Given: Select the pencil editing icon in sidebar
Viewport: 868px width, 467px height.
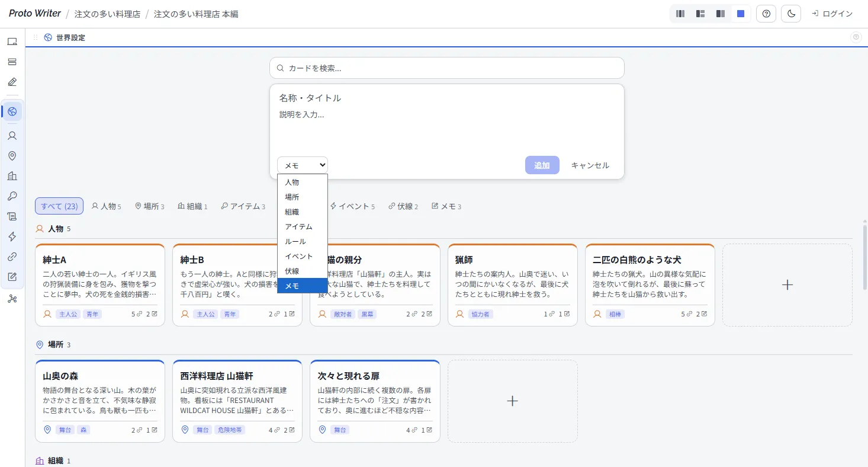Looking at the screenshot, I should 12,82.
